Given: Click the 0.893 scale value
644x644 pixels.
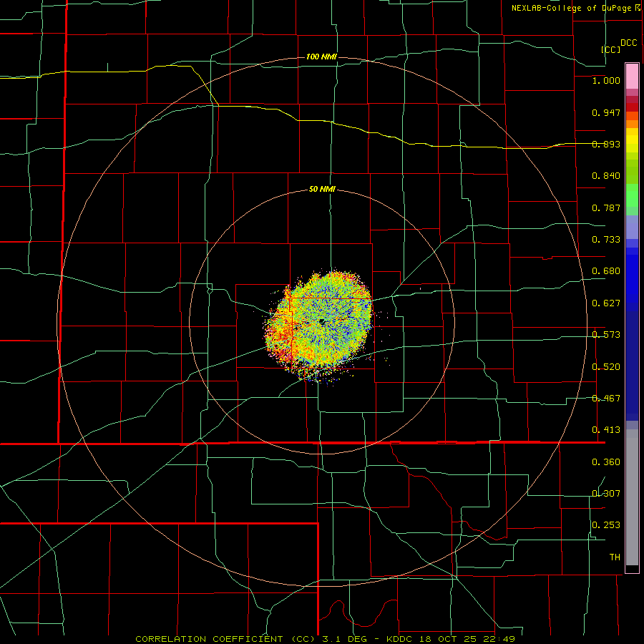Looking at the screenshot, I should tap(606, 144).
